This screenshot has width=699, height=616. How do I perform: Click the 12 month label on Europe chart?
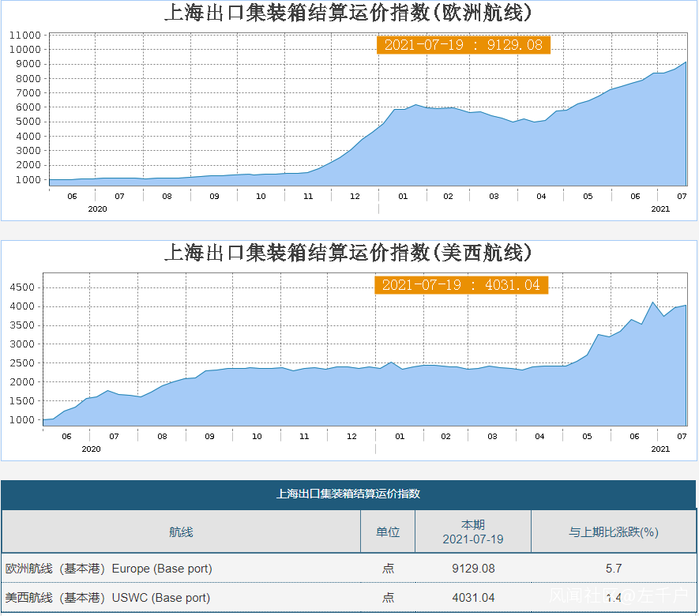(x=355, y=196)
